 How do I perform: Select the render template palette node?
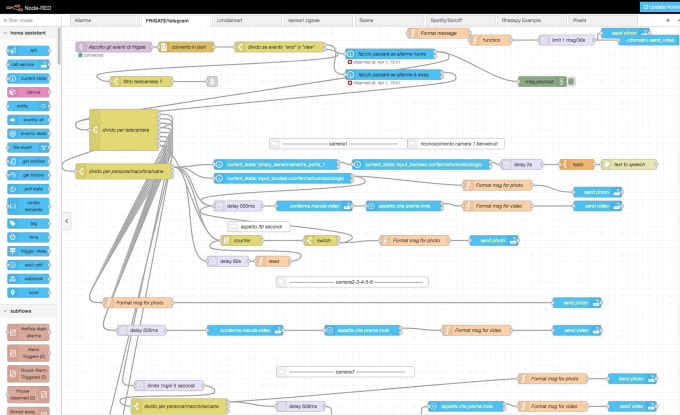[x=28, y=206]
